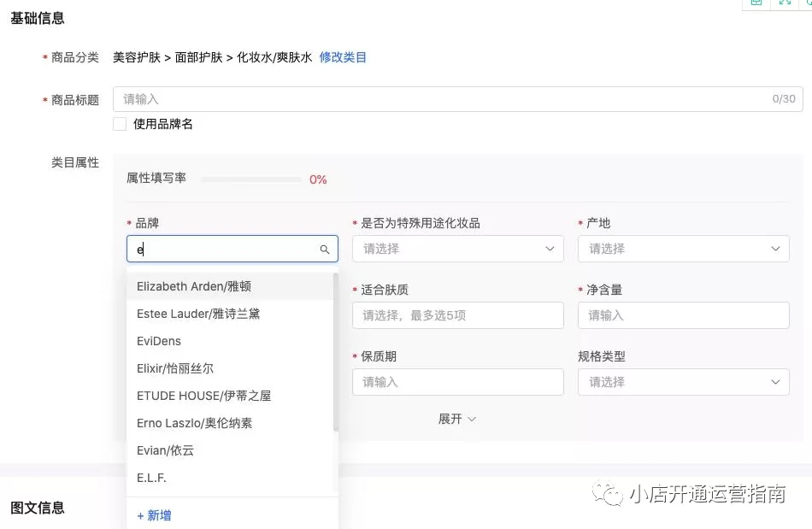This screenshot has width=812, height=529.
Task: Click the 0% fill rate value
Action: point(318,179)
